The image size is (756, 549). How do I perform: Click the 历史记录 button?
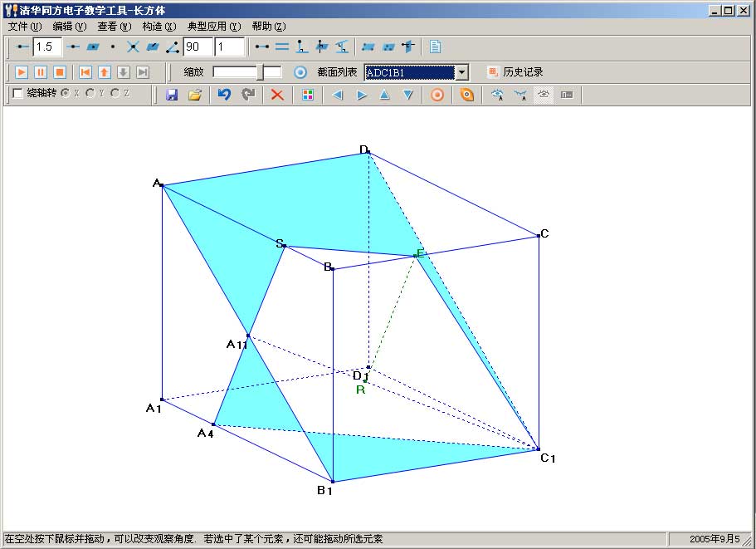515,72
